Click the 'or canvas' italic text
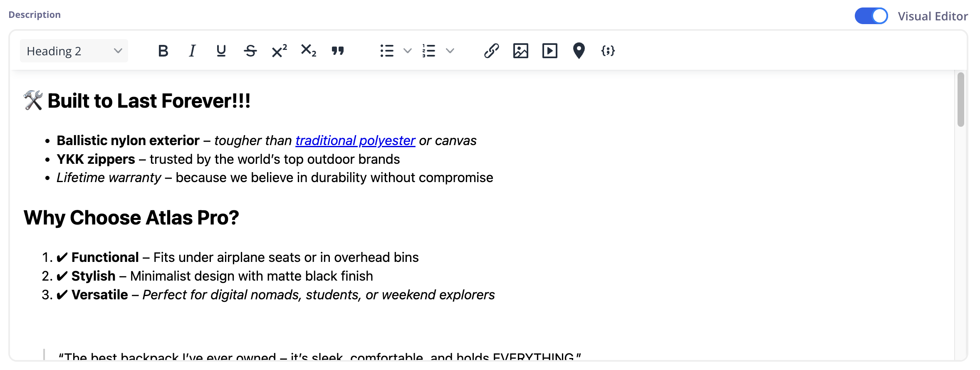Image resolution: width=980 pixels, height=370 pixels. pos(448,141)
